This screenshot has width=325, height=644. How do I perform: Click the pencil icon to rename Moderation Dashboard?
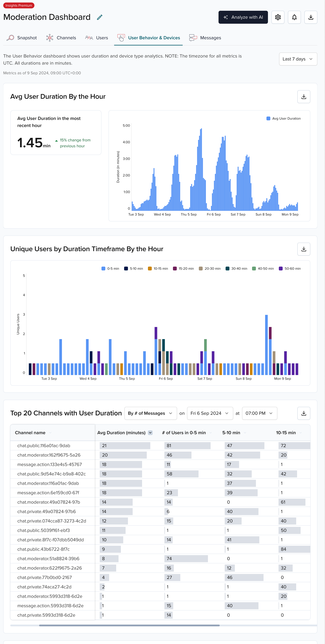[x=99, y=17]
